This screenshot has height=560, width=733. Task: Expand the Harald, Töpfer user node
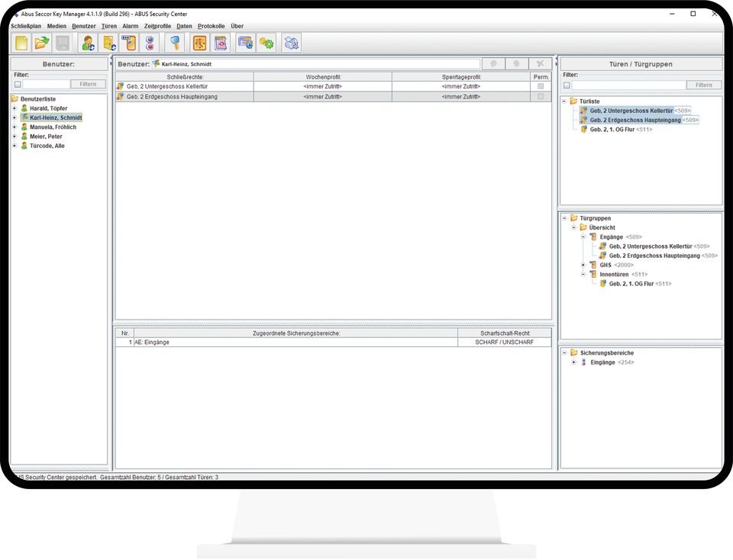[14, 108]
